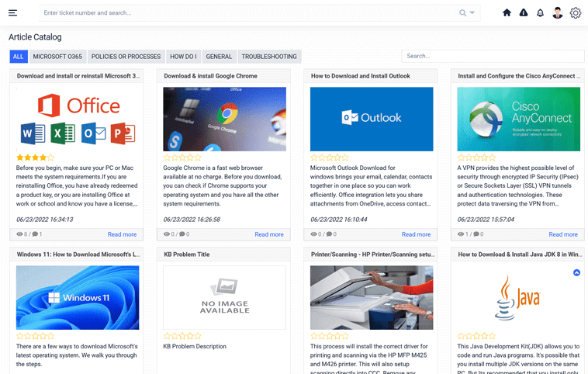Click the date 06/23/2022 15:57:04
Screen dimensions: 588x374
click(x=486, y=220)
